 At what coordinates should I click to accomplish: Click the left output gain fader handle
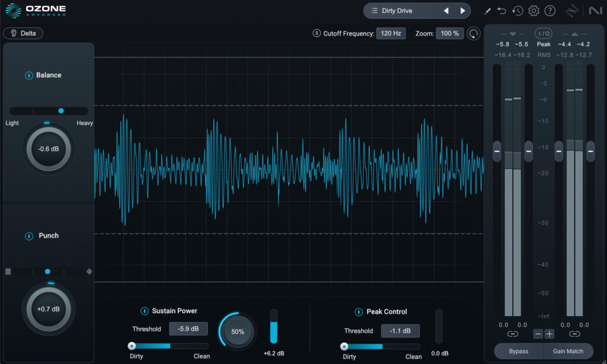click(558, 151)
